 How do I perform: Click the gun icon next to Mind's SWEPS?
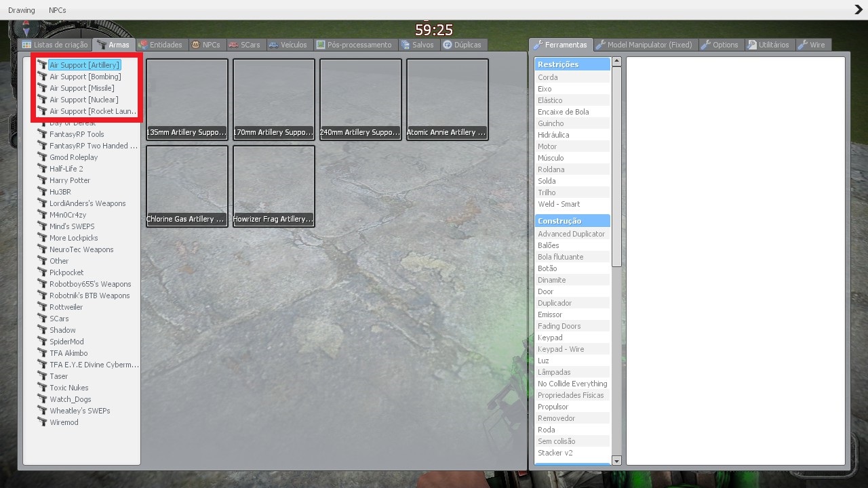[x=42, y=226]
